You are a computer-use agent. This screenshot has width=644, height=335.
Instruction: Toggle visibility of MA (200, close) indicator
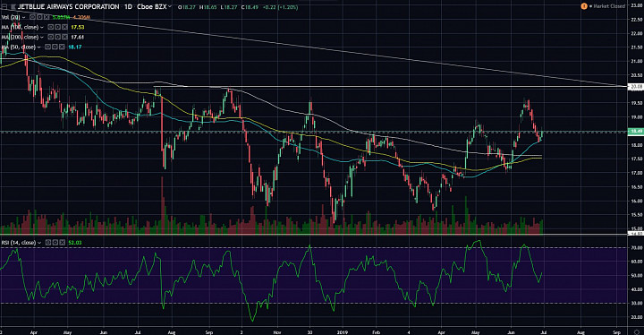point(50,37)
